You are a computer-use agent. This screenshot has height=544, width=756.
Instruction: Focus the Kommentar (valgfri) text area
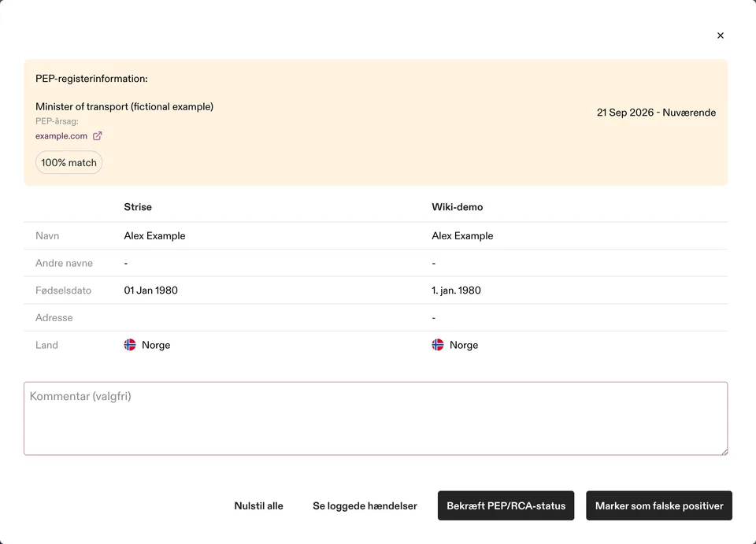[376, 418]
